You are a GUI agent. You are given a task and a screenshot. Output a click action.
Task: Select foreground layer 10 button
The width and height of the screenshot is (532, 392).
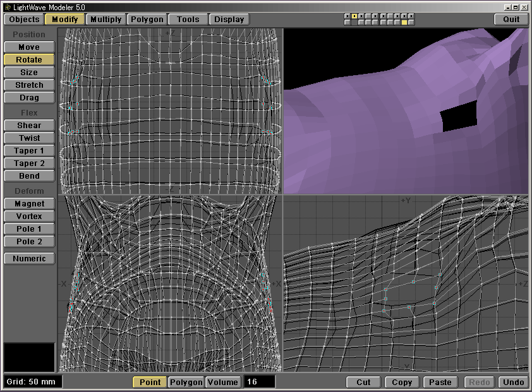pyautogui.click(x=412, y=15)
